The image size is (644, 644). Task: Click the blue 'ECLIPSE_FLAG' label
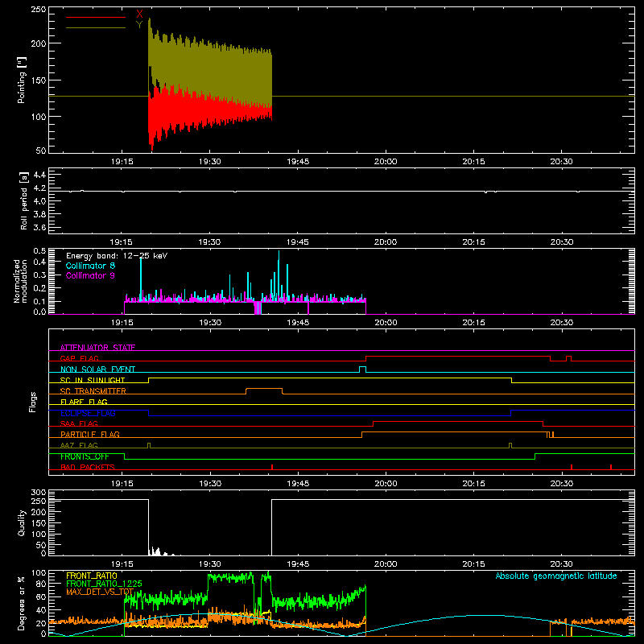(88, 413)
